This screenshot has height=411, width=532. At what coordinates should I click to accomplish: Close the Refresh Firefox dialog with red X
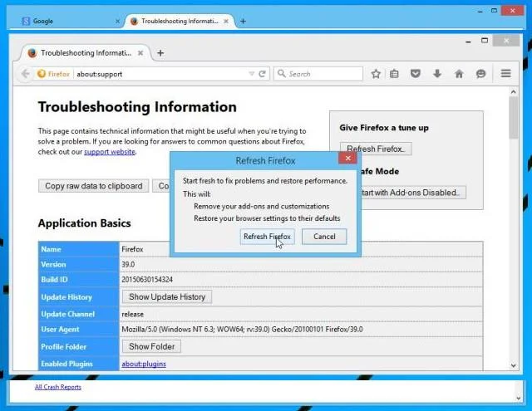[x=347, y=158]
